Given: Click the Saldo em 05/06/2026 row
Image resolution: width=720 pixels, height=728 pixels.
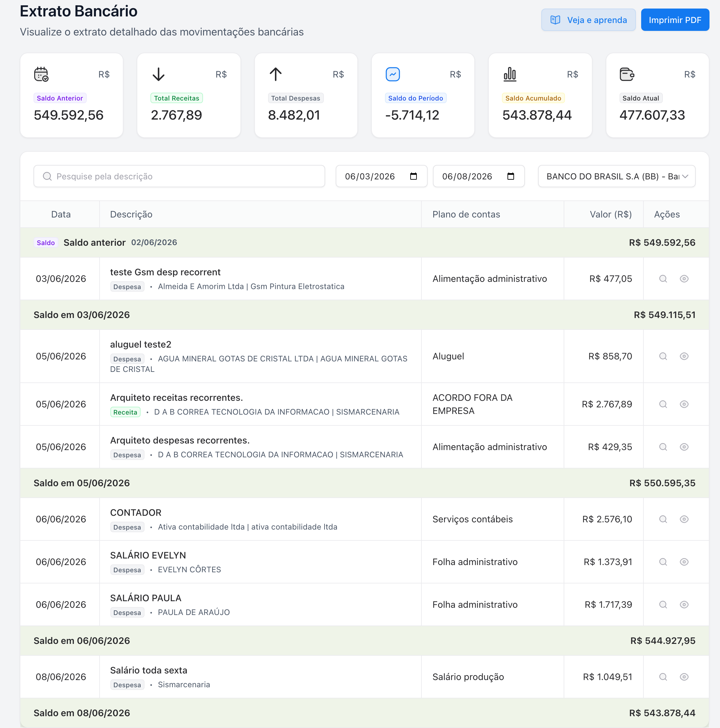Looking at the screenshot, I should [364, 483].
